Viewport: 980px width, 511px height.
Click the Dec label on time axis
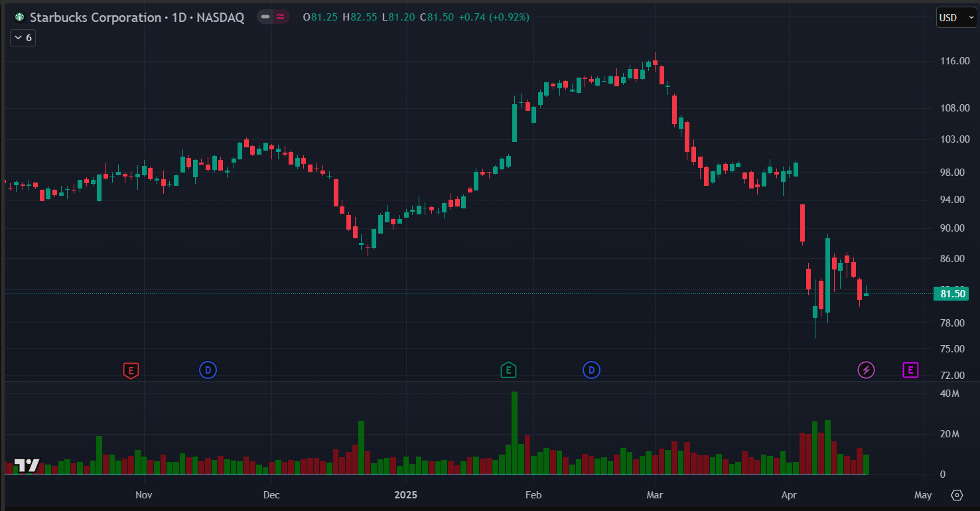click(x=271, y=495)
